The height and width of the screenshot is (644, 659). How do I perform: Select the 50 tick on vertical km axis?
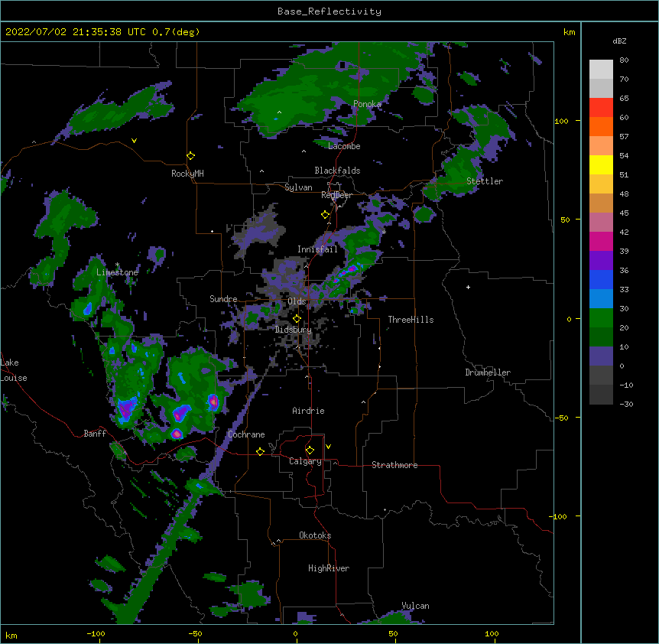(x=565, y=220)
